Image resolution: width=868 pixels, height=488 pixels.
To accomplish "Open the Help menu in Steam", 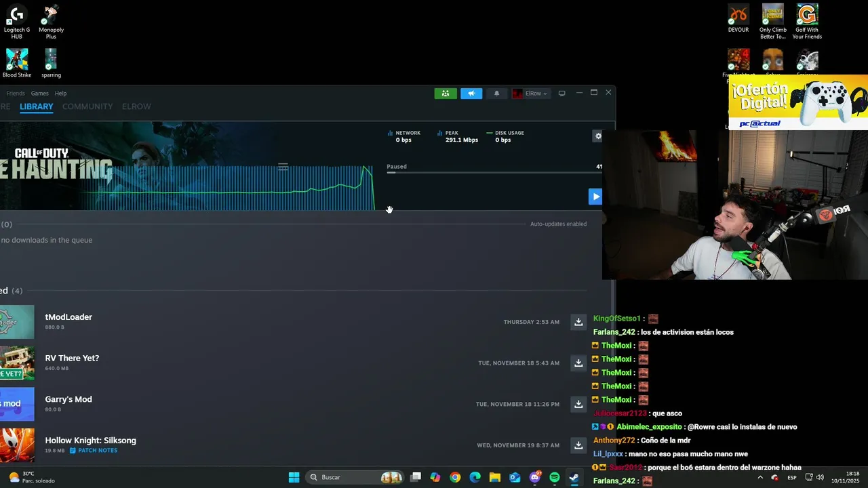I will click(60, 94).
